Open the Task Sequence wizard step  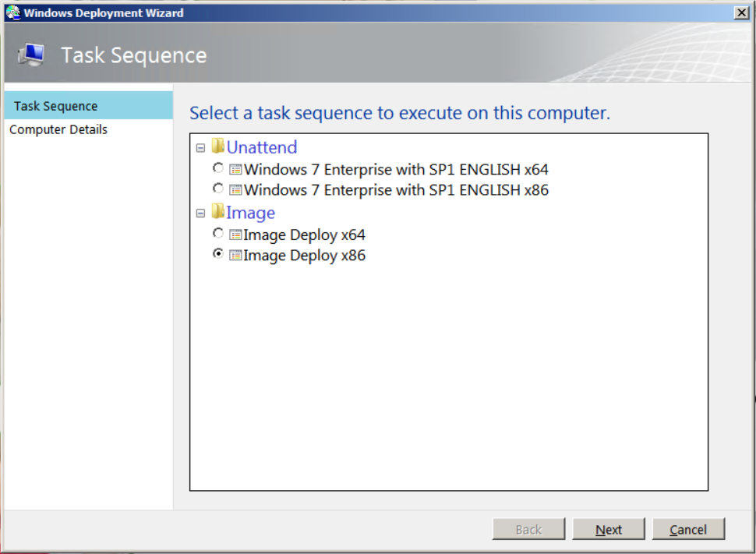[56, 106]
